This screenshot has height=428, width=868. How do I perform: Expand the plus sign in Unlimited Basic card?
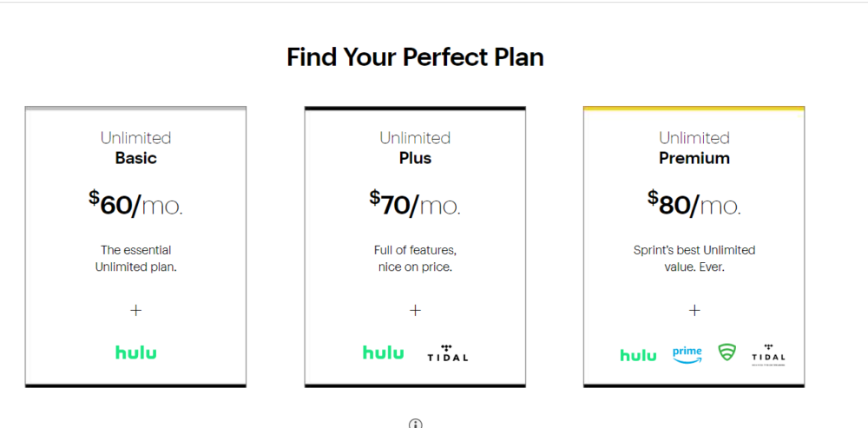[135, 310]
